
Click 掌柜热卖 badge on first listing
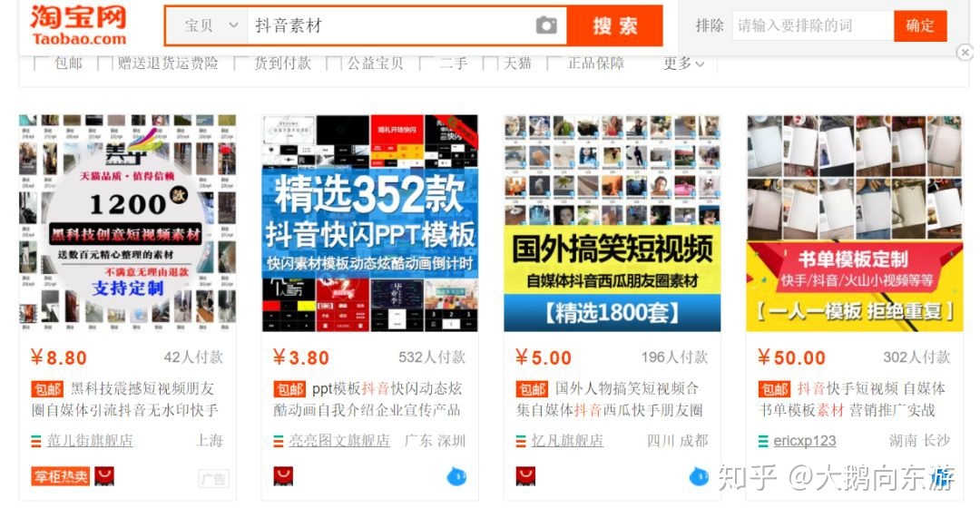tap(61, 477)
